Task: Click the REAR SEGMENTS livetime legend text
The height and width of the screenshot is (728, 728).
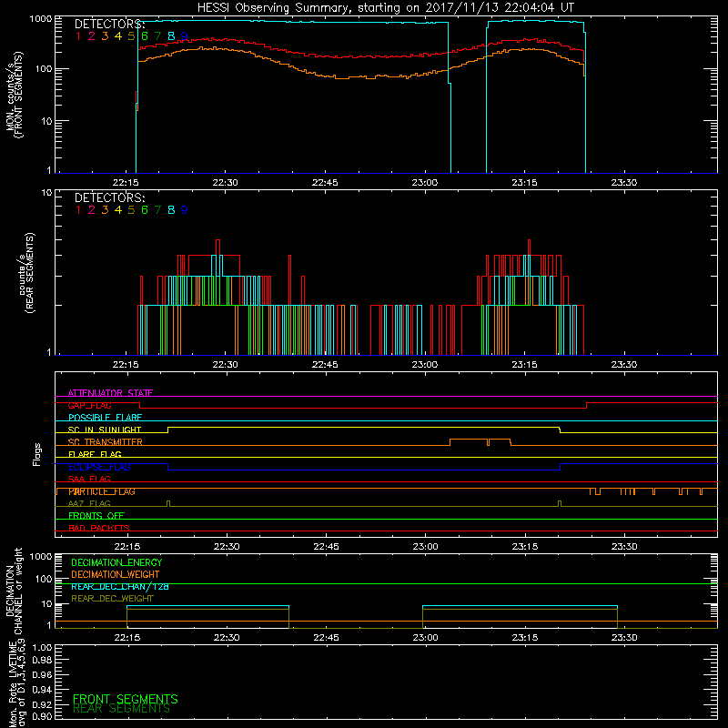Action: click(x=121, y=709)
